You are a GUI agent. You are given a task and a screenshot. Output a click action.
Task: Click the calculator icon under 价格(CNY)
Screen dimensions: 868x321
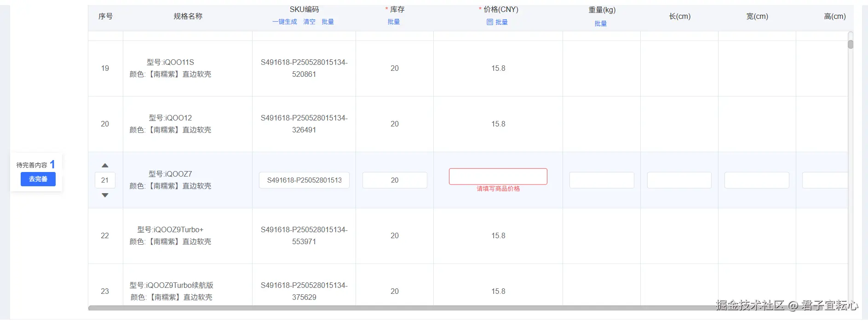pyautogui.click(x=489, y=22)
